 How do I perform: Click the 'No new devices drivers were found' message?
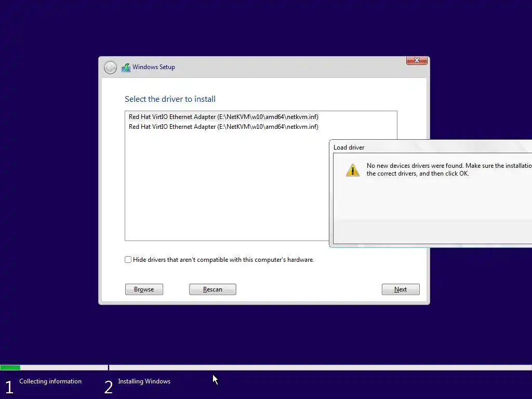(449, 169)
